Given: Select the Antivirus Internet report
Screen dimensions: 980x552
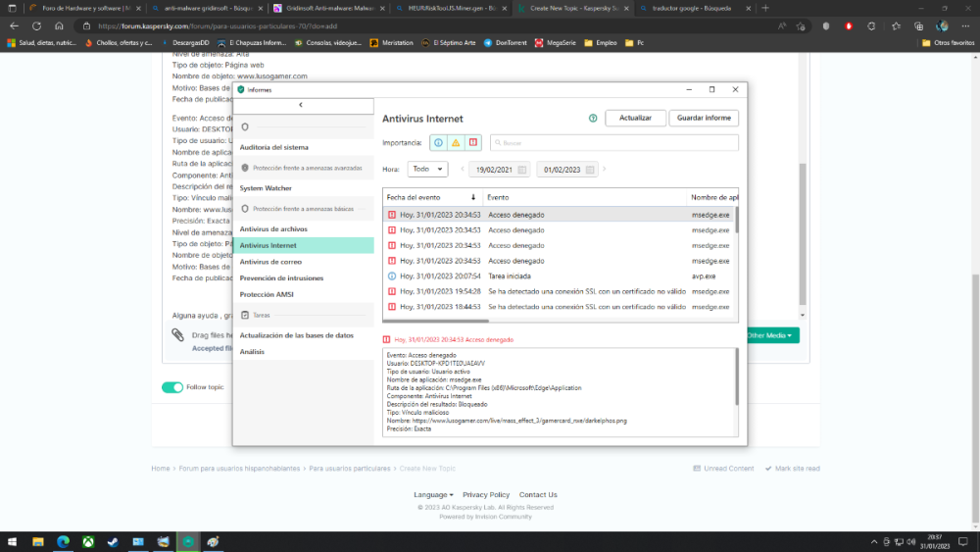Looking at the screenshot, I should (x=304, y=245).
